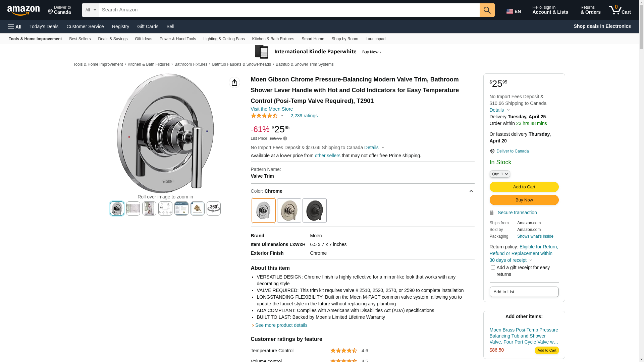Click the magnifying glass search button
The width and height of the screenshot is (644, 362).
pos(487,10)
